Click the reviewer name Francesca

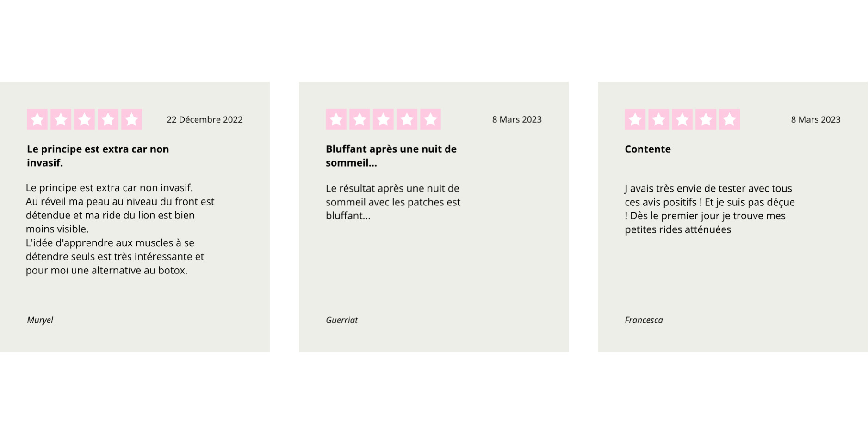[644, 320]
